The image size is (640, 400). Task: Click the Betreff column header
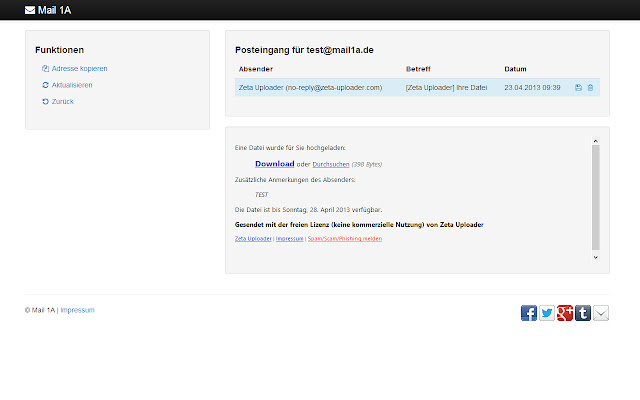click(x=418, y=69)
